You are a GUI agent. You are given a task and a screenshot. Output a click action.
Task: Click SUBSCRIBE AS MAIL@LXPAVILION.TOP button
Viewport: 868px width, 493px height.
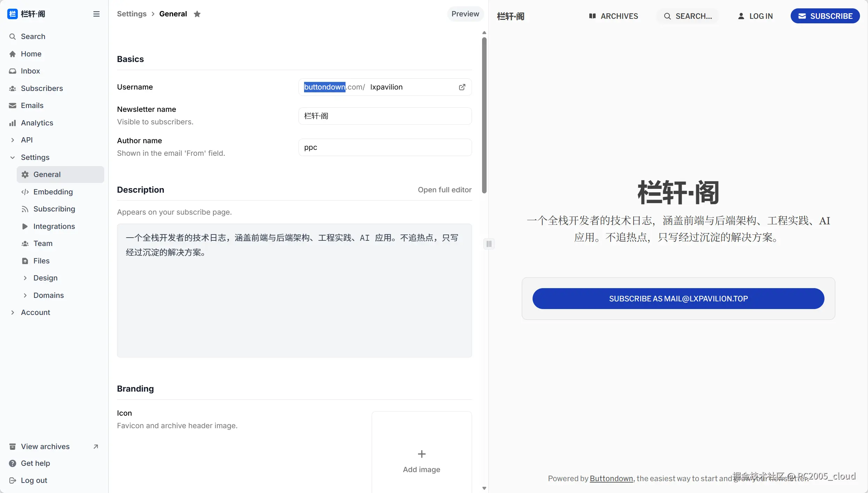678,299
